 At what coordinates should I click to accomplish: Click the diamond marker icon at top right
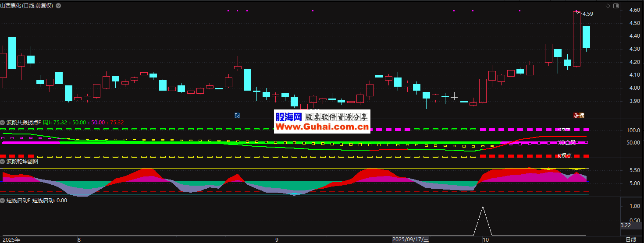(608, 6)
